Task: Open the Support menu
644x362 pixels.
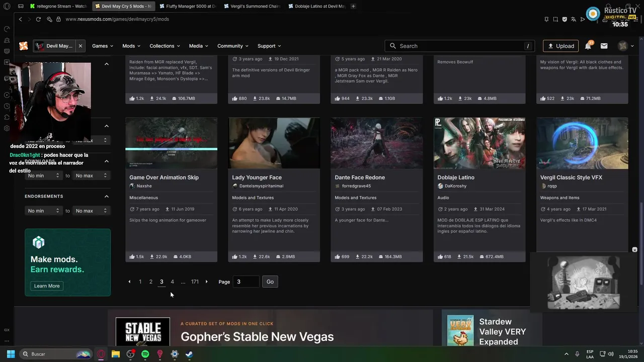Action: [x=269, y=46]
